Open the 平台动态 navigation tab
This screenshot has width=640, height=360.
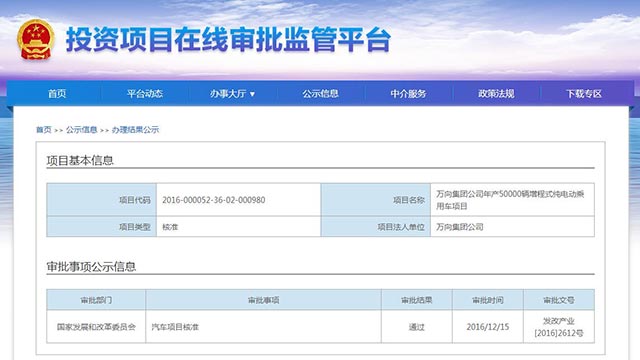(144, 93)
